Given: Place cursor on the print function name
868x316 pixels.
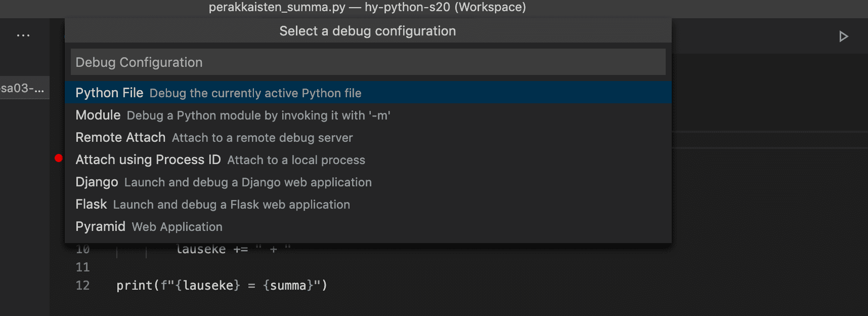Looking at the screenshot, I should coord(134,286).
